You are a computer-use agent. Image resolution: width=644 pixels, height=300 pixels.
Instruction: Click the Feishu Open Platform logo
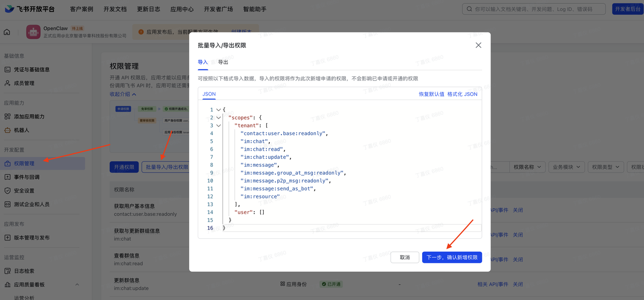point(30,9)
